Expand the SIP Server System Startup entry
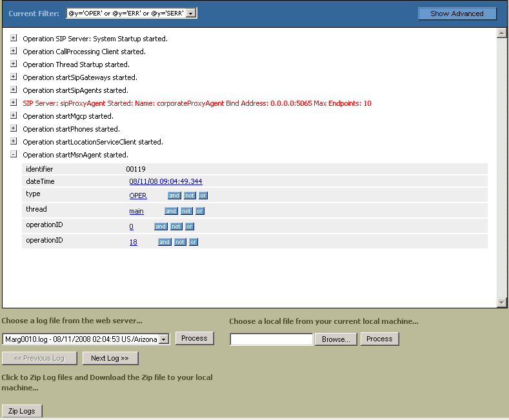Viewport: 509px width, 420px height. pyautogui.click(x=14, y=39)
